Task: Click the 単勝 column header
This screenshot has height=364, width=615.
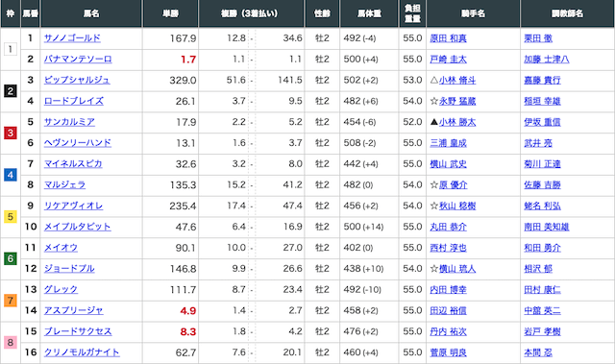Action: tap(171, 13)
